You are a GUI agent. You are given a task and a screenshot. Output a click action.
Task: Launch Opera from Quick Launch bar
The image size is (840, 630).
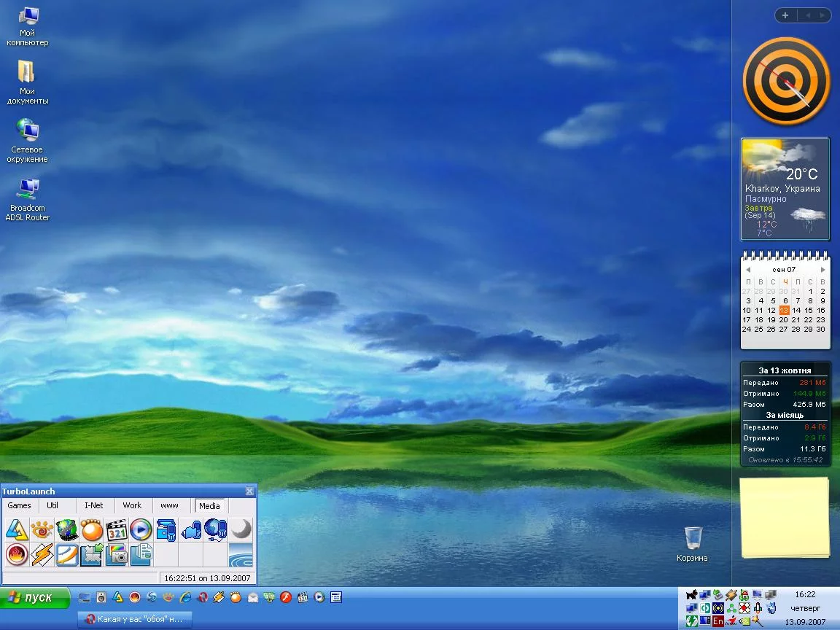tap(202, 597)
